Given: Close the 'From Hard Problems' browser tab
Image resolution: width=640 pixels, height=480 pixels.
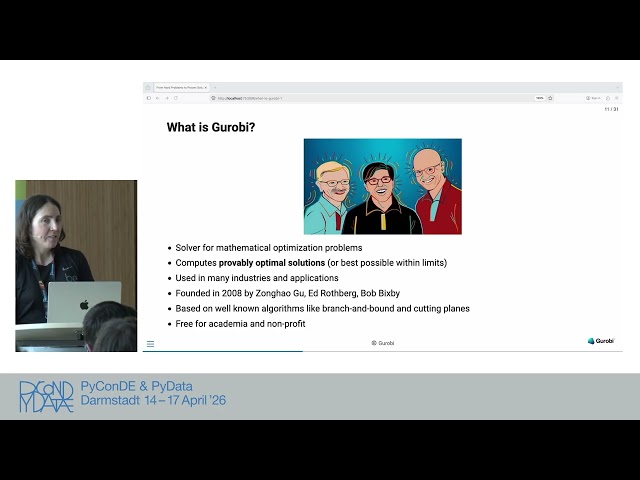Looking at the screenshot, I should pos(206,87).
